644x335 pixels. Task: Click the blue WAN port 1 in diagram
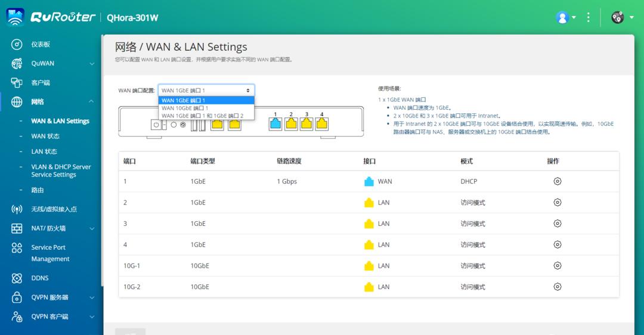(x=275, y=123)
